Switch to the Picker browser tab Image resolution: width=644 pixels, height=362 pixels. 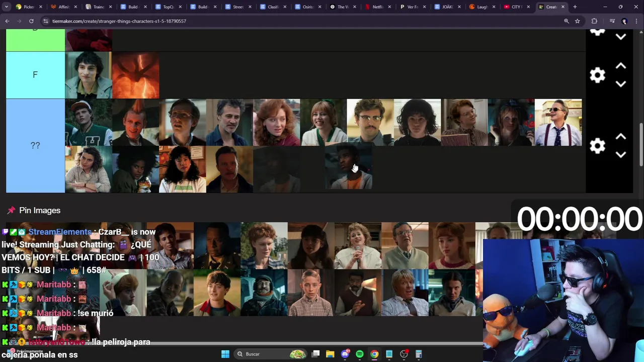(28, 7)
